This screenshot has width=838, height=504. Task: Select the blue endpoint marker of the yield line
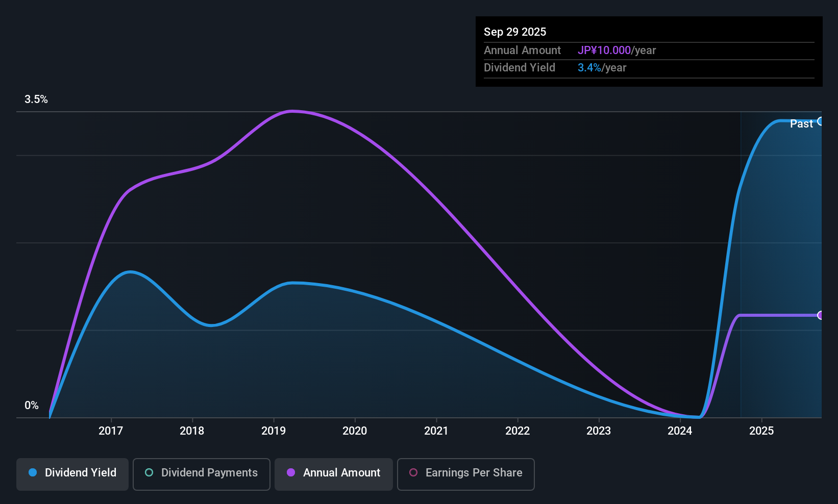click(821, 121)
